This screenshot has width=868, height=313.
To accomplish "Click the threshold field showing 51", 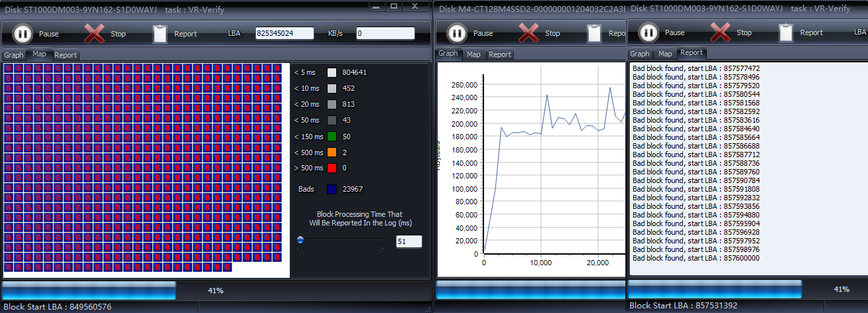I will point(408,242).
